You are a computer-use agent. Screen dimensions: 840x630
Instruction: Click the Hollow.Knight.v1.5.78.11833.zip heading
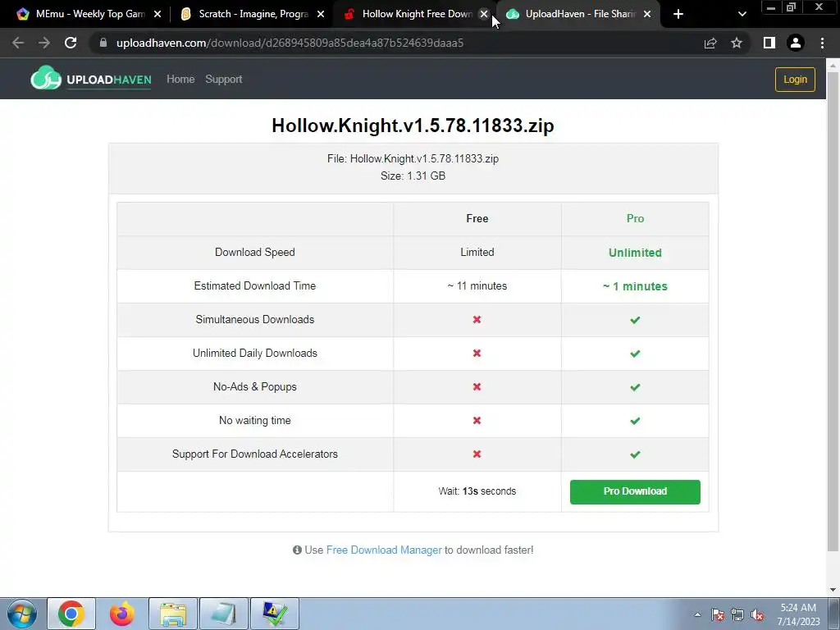click(x=413, y=125)
